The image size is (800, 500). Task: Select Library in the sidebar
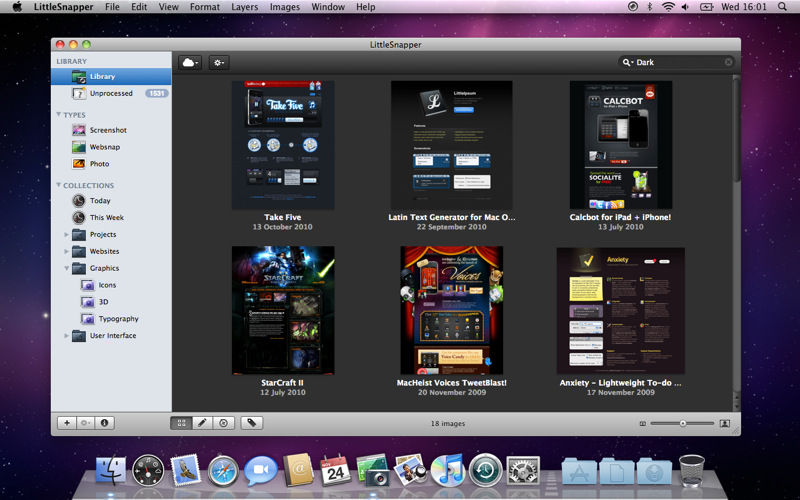111,77
